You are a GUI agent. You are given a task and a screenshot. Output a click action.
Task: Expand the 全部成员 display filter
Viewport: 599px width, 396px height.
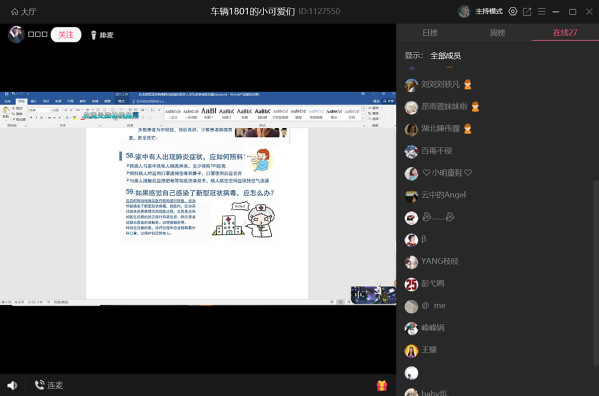tap(445, 56)
